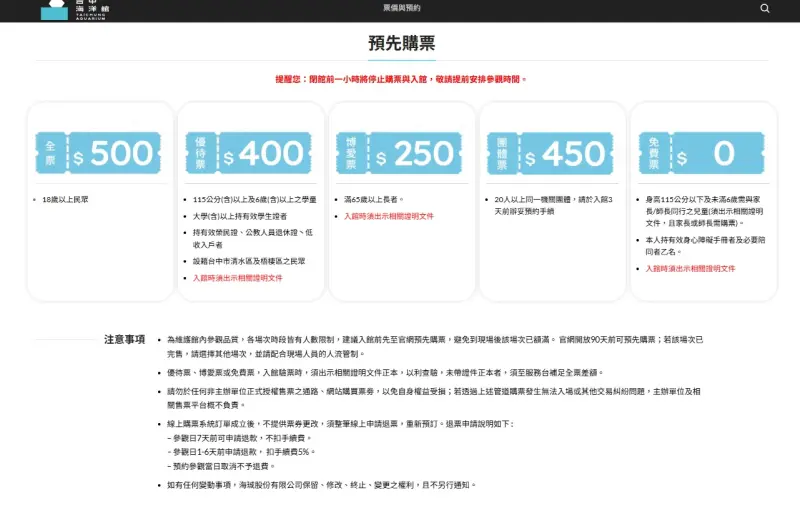Click the 為維護館內參觀品質 note paragraph
800x511 pixels.
(435, 347)
